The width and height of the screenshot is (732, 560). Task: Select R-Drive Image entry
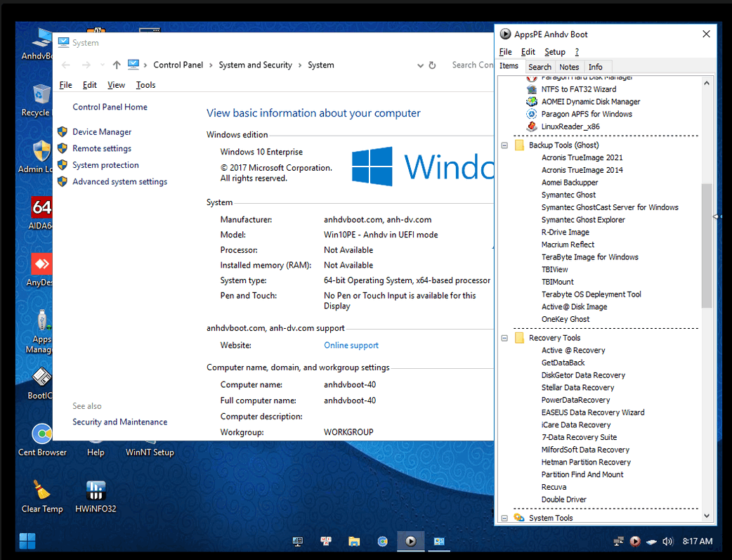coord(565,232)
